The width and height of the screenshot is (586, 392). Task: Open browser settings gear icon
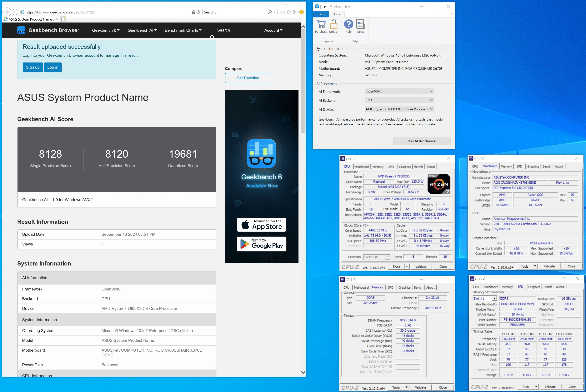coord(295,12)
